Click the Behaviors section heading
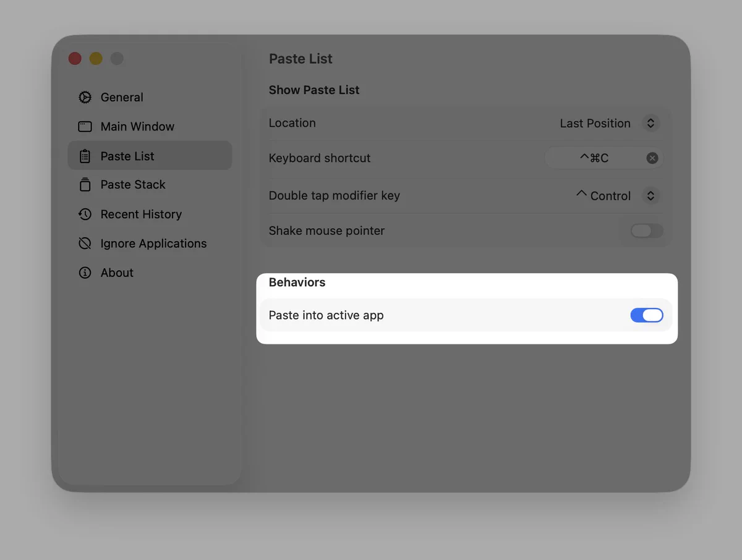This screenshot has width=742, height=560. click(x=297, y=282)
